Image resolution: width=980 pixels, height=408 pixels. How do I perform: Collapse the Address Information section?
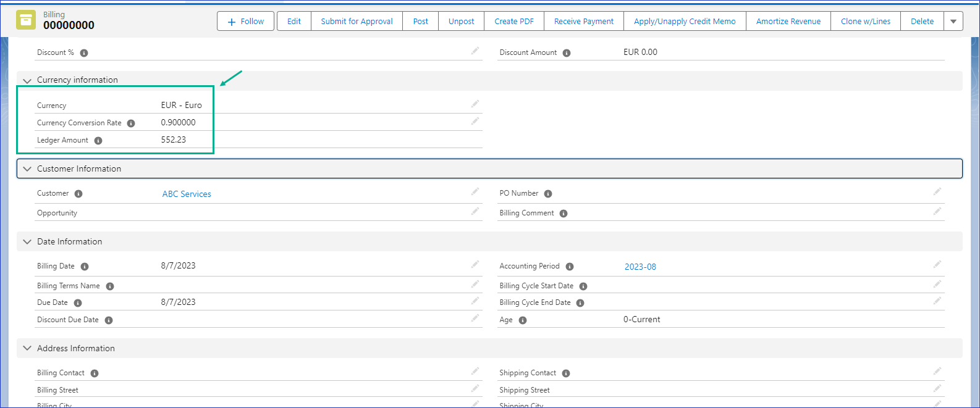[x=27, y=348]
